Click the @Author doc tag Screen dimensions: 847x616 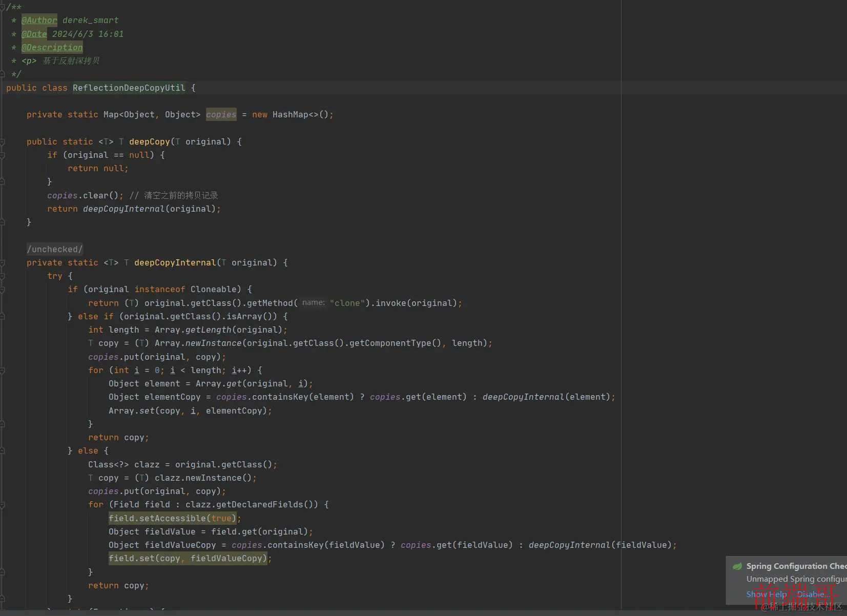tap(39, 20)
